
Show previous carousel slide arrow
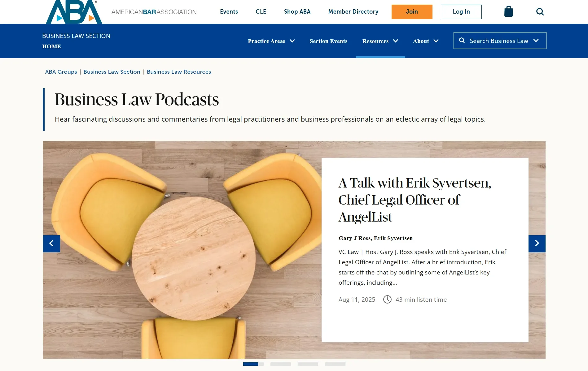51,244
